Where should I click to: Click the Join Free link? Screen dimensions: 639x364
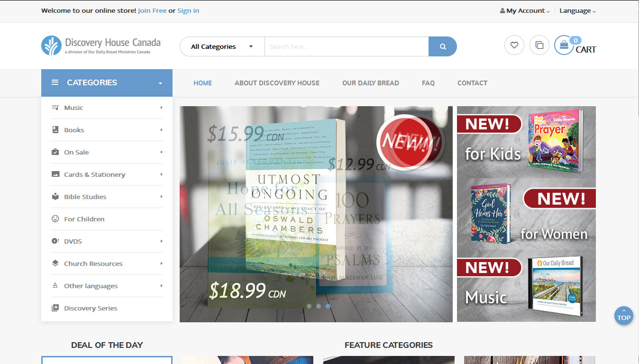[x=152, y=10]
